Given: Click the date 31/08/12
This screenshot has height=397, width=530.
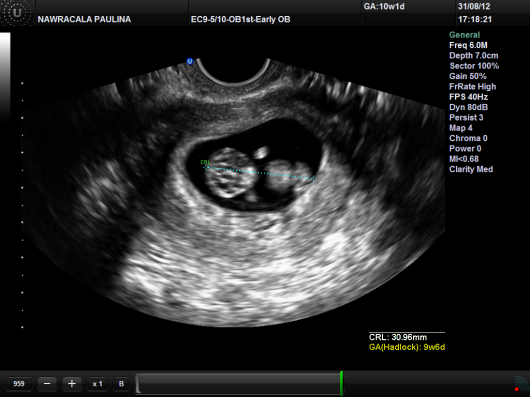Looking at the screenshot, I should point(474,6).
